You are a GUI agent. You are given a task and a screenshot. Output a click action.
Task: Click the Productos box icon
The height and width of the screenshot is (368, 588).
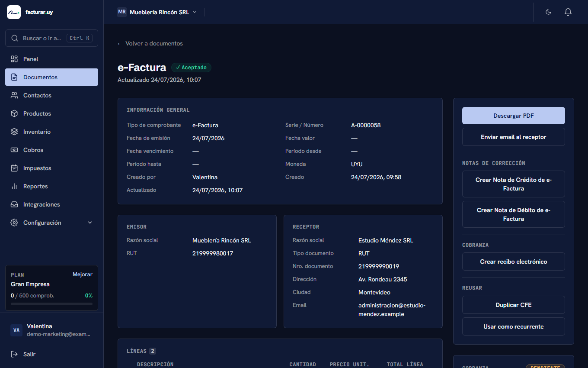pyautogui.click(x=14, y=113)
